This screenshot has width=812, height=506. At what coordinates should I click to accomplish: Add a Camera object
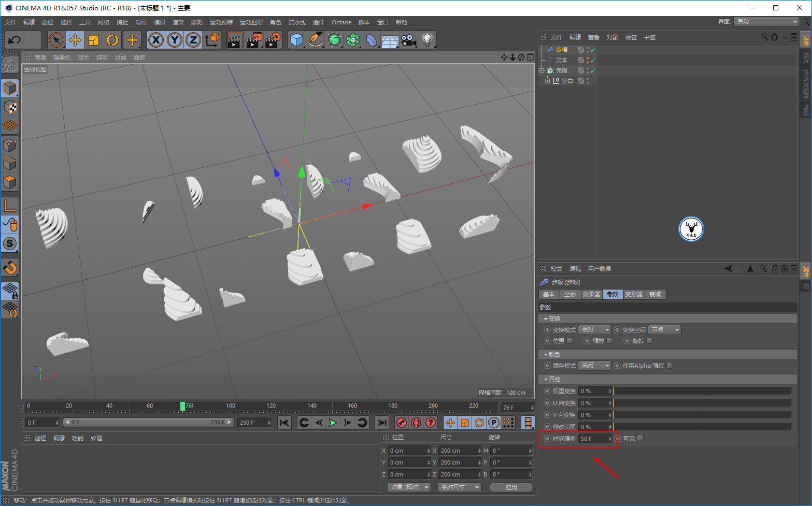pyautogui.click(x=408, y=40)
